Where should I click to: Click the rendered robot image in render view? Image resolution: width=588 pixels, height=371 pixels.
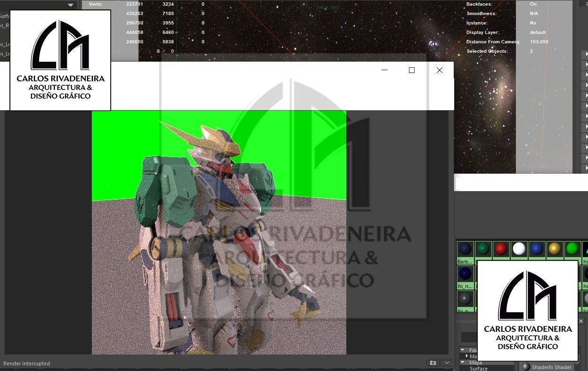pos(219,233)
